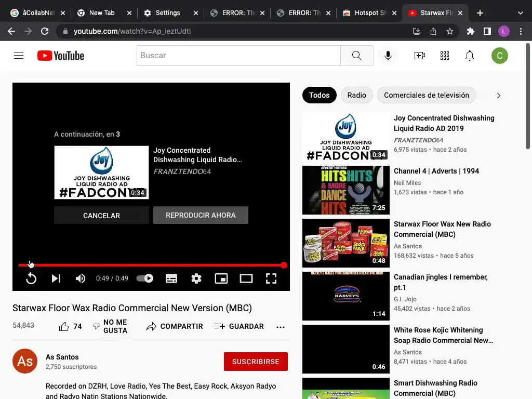This screenshot has width=532, height=399.
Task: Share the video via COMPARTIR
Action: [x=175, y=326]
